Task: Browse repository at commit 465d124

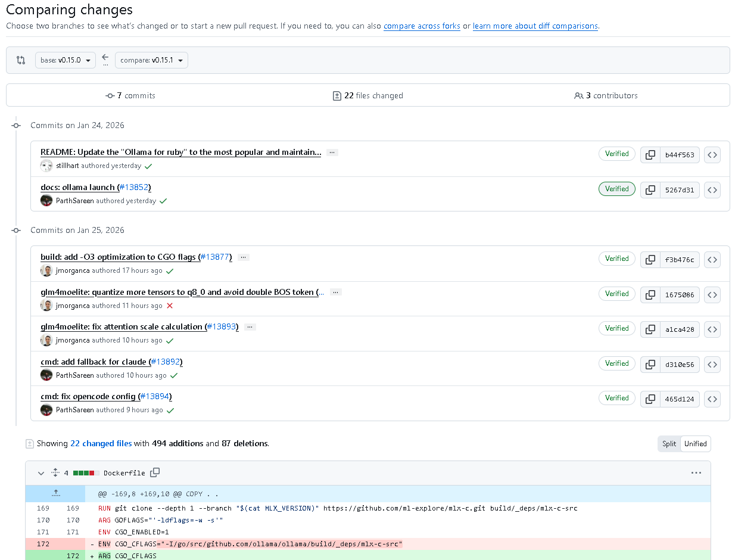Action: 712,399
